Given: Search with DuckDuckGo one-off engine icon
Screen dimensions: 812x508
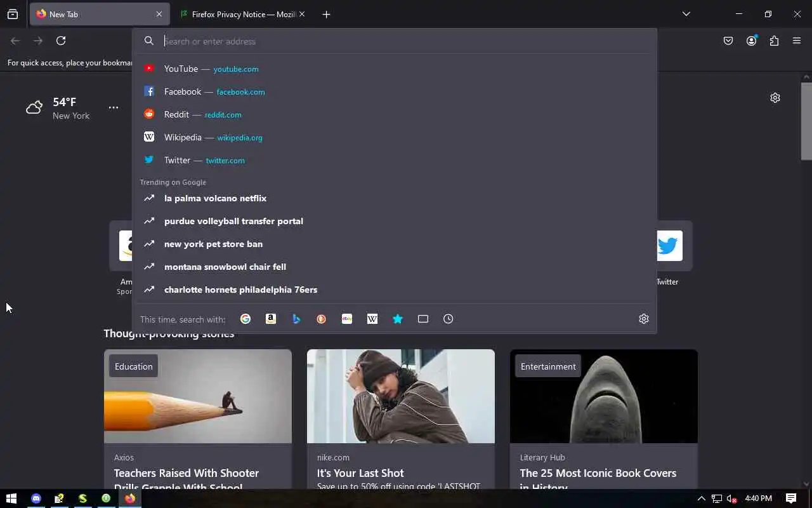Looking at the screenshot, I should pos(322,319).
